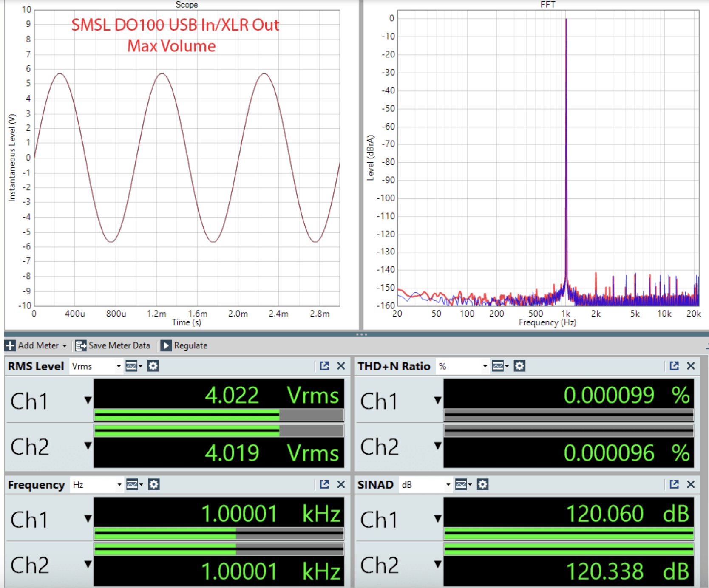Screen dimensions: 709x588
Task: Click Frequency Ch2 1.00001 kHz reading
Action: click(271, 571)
